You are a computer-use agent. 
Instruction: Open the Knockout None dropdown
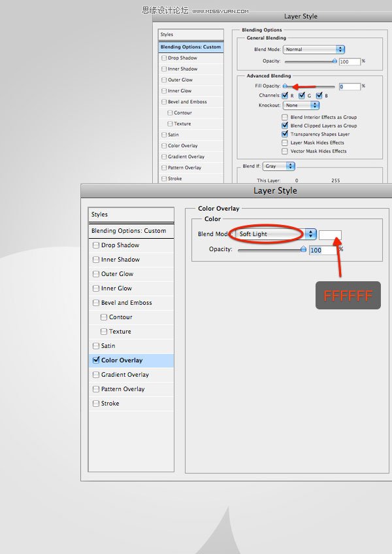[301, 105]
